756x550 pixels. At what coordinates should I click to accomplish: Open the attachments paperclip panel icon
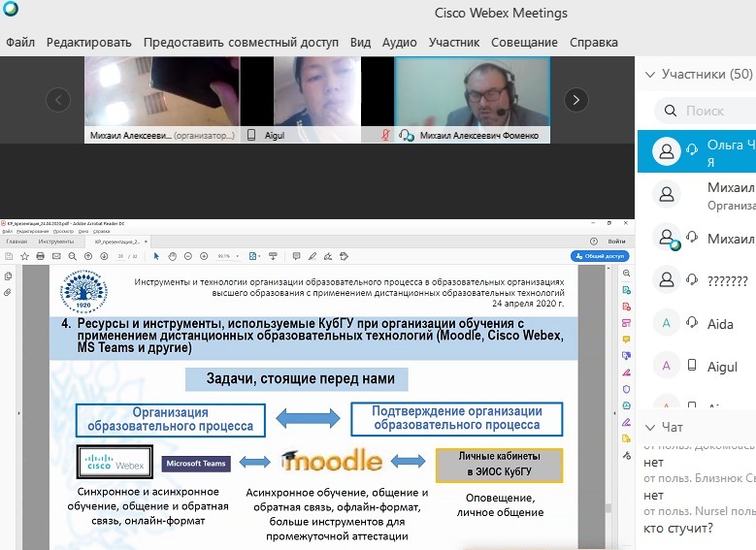tap(8, 293)
